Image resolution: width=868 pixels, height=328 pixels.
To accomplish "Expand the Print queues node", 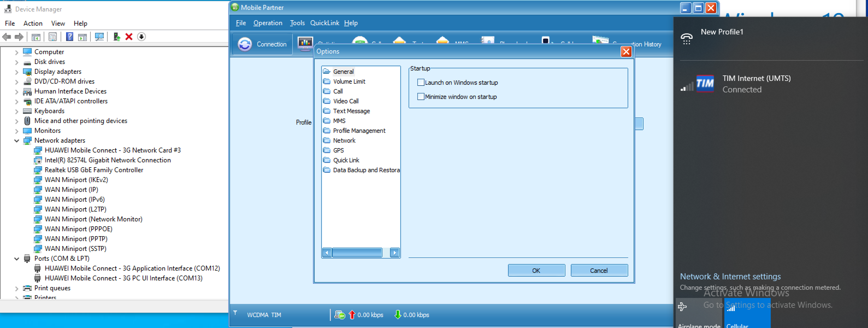I will (16, 288).
